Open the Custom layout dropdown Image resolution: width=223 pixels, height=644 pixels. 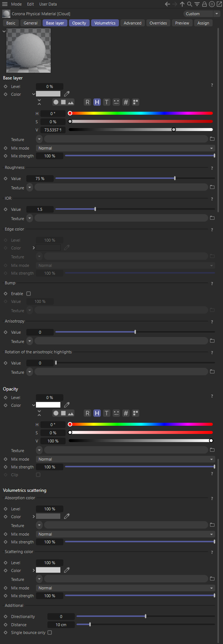[x=202, y=14]
